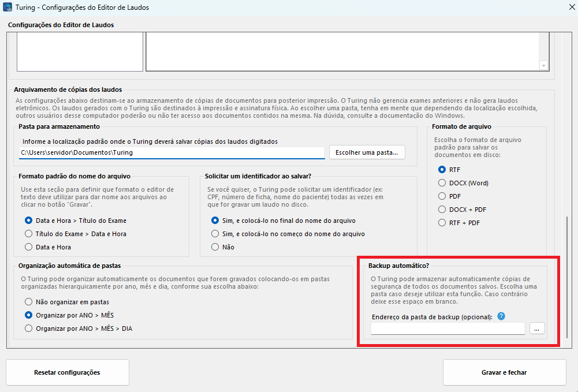Click the 'Escolher uma pasta...' button

[x=367, y=152]
